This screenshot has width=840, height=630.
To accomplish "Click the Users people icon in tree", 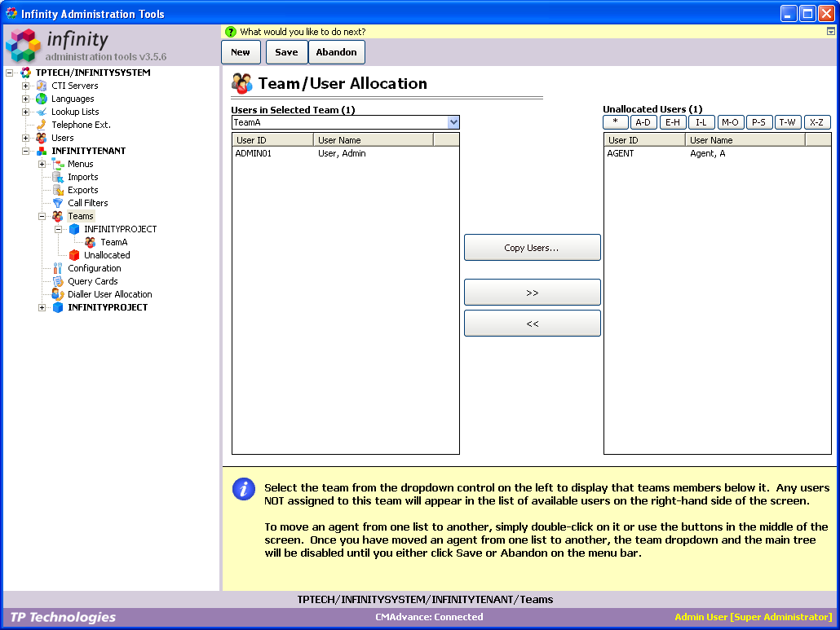I will pos(42,138).
